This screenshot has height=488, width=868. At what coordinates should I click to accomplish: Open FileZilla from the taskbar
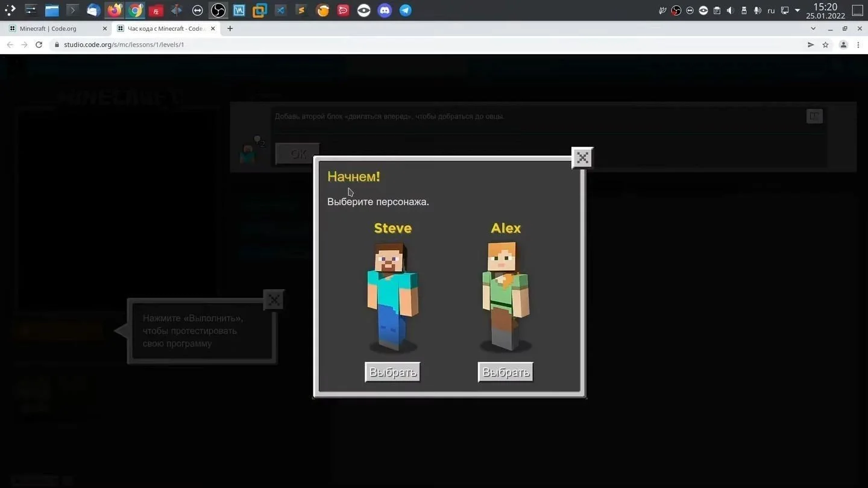156,10
